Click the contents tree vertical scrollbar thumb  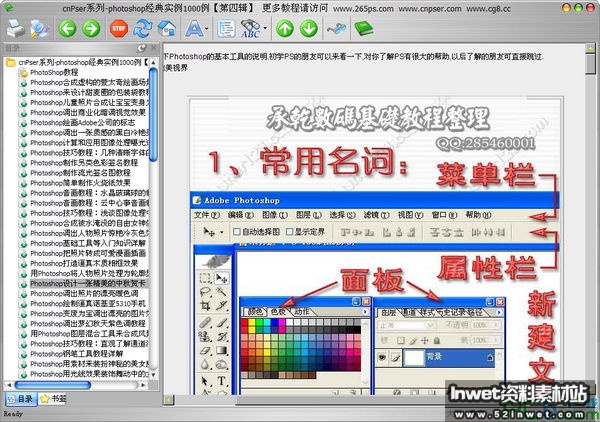(153, 115)
